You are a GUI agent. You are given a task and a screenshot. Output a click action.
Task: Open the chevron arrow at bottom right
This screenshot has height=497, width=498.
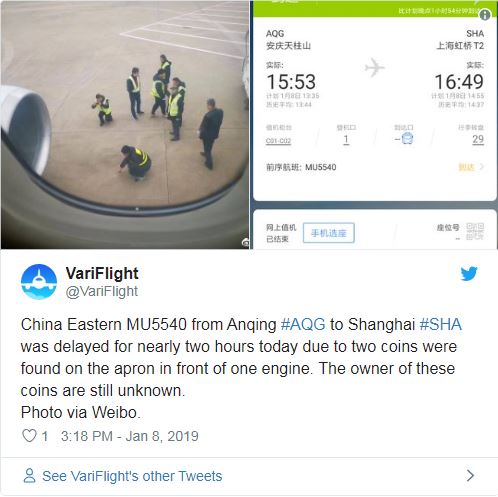point(470,475)
